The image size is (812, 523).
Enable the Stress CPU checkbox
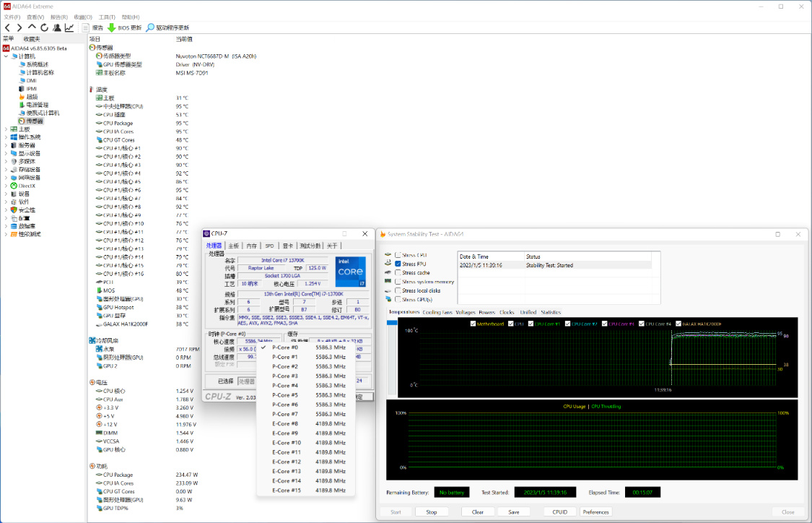(x=398, y=255)
